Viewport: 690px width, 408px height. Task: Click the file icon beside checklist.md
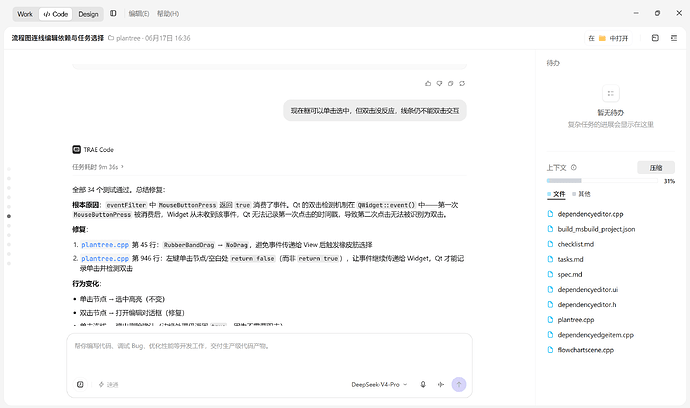click(x=550, y=244)
